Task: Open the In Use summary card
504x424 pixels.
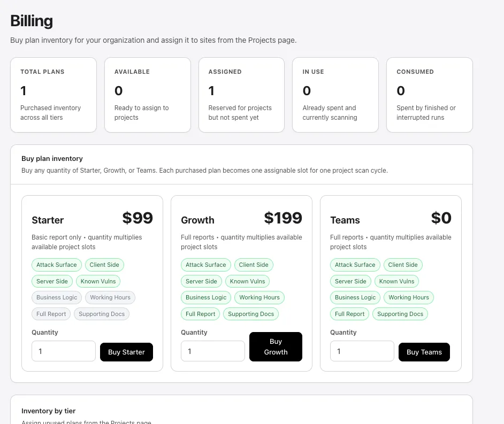Action: [x=335, y=95]
